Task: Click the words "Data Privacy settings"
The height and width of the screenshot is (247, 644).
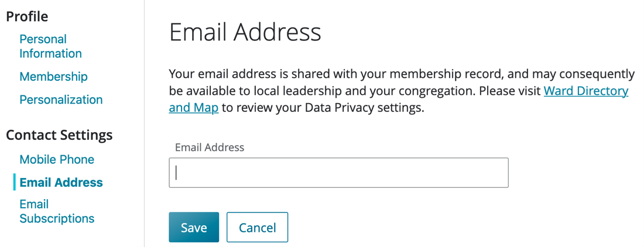Action: (x=368, y=108)
